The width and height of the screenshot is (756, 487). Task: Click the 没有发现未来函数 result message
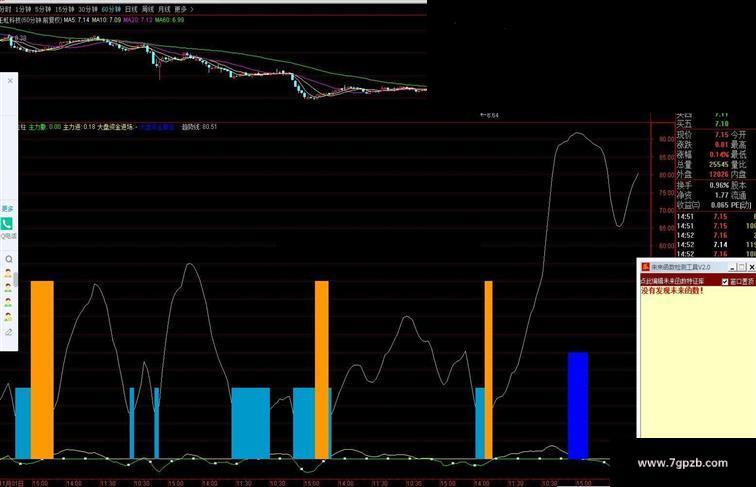pos(672,291)
